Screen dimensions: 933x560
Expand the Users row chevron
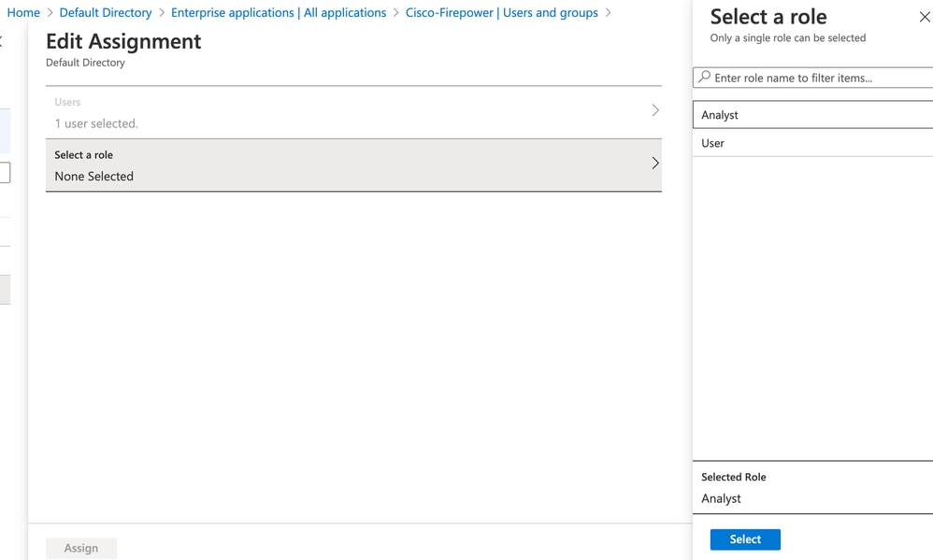pos(655,110)
